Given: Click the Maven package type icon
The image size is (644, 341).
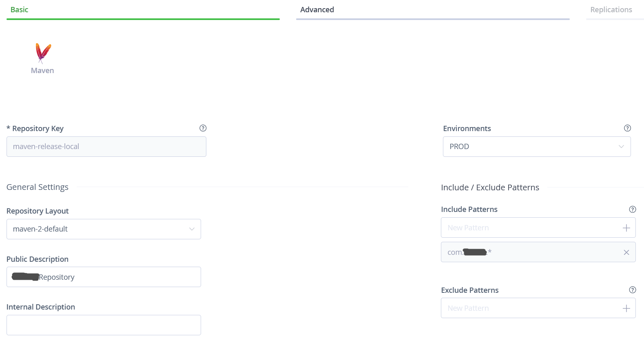Looking at the screenshot, I should (43, 53).
